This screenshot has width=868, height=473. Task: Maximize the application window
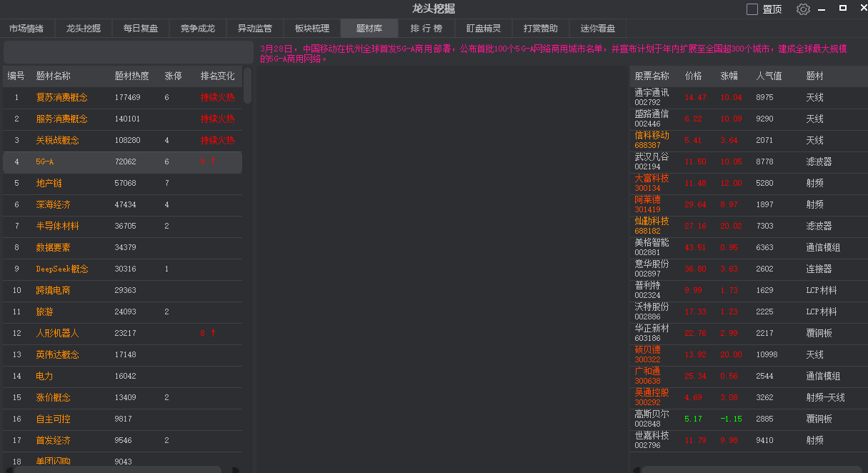tap(843, 9)
